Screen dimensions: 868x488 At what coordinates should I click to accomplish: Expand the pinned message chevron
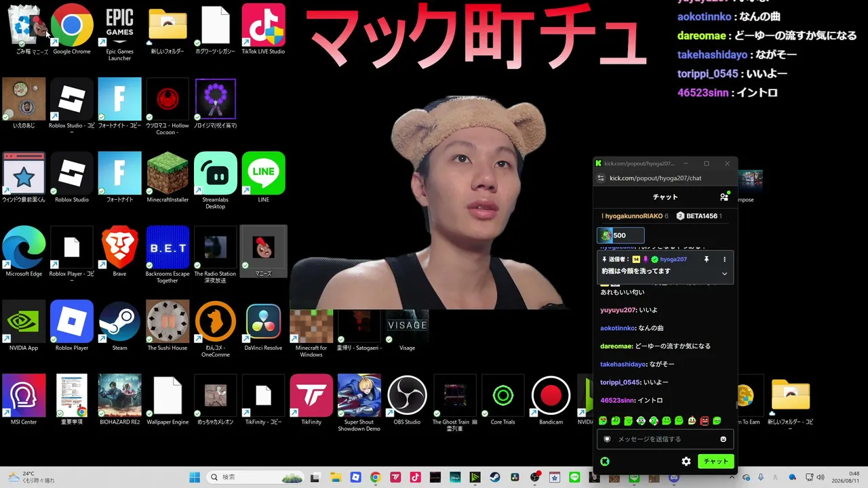(x=724, y=273)
